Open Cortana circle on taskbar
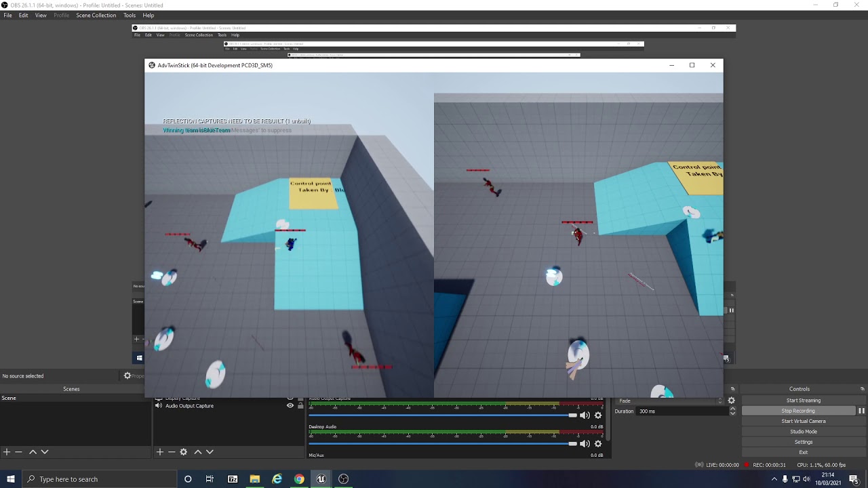The height and width of the screenshot is (488, 868). coord(188,479)
